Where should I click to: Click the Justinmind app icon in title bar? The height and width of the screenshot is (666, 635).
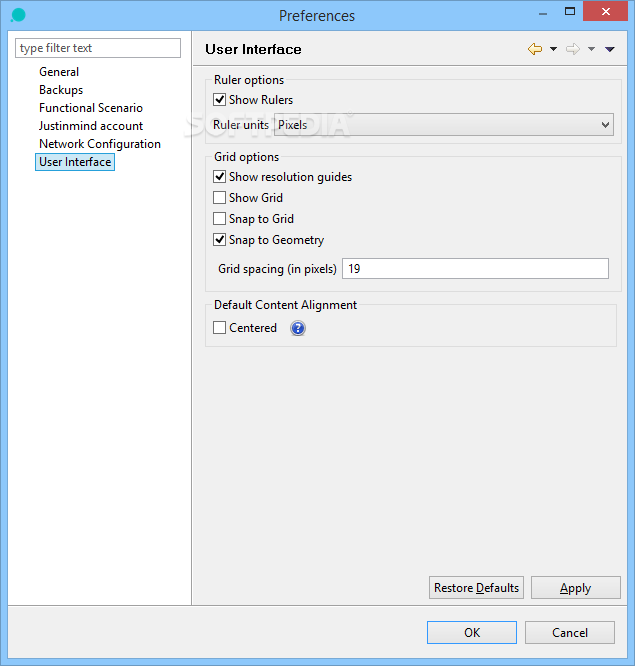point(18,15)
